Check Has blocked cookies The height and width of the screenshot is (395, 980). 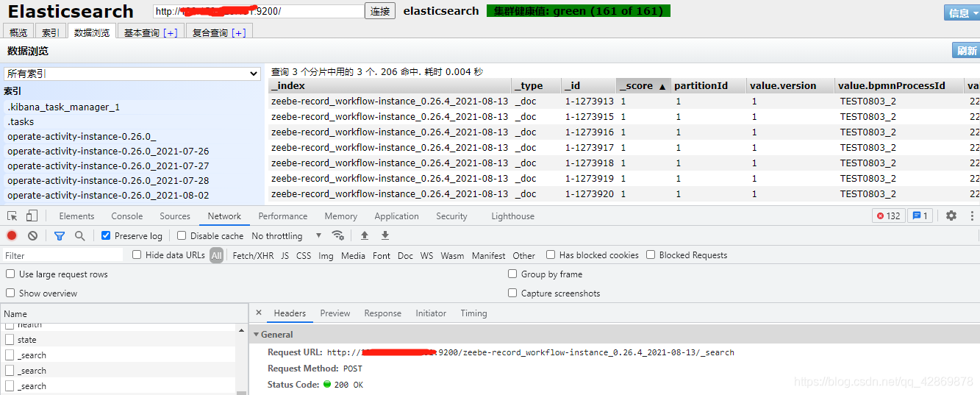(551, 255)
